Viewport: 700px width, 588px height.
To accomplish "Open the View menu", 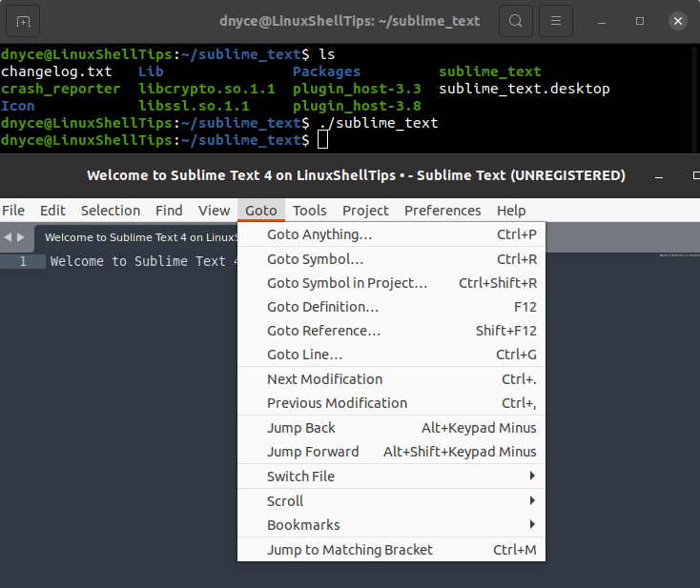I will [x=215, y=210].
